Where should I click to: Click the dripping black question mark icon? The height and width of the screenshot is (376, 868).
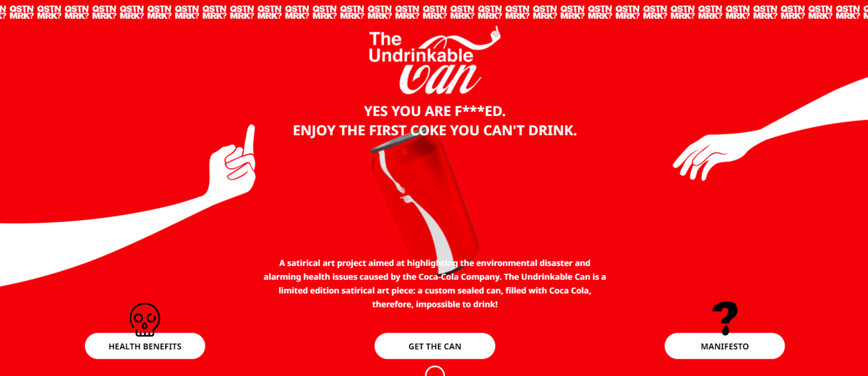coord(725,318)
